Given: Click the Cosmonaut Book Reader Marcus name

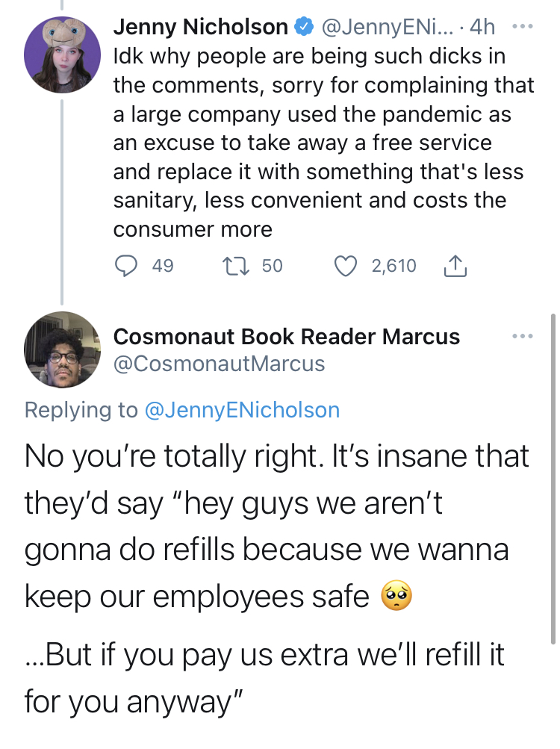Looking at the screenshot, I should (286, 336).
